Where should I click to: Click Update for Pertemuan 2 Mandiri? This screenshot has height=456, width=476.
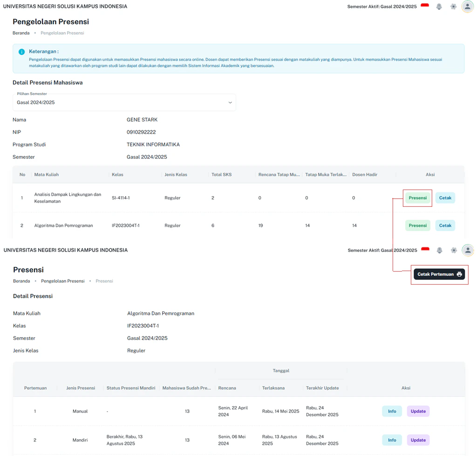(x=418, y=440)
